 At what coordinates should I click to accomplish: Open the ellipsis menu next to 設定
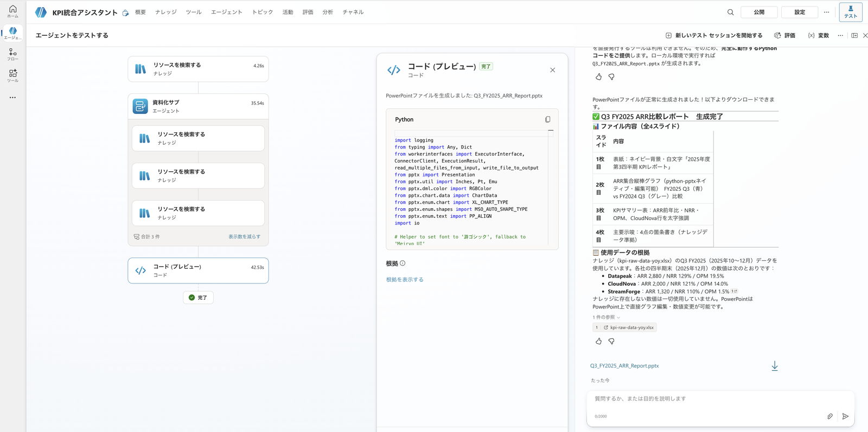(826, 12)
